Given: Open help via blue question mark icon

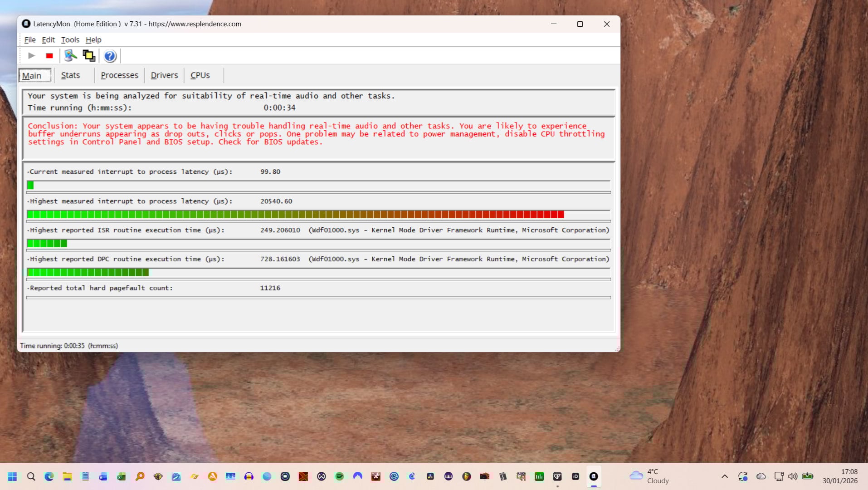Looking at the screenshot, I should pyautogui.click(x=110, y=56).
